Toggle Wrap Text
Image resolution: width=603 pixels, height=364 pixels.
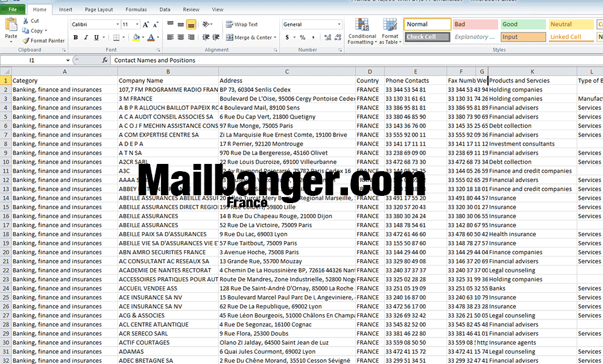coord(242,24)
